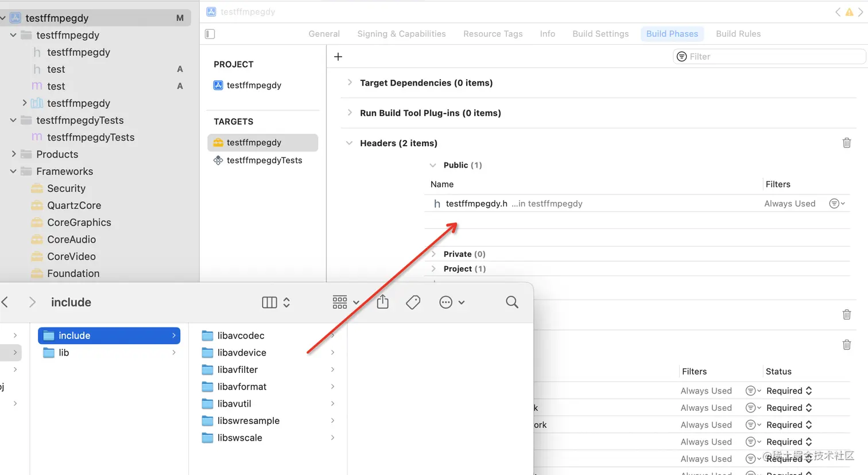Click the PROJECT section label
The image size is (868, 475).
234,64
